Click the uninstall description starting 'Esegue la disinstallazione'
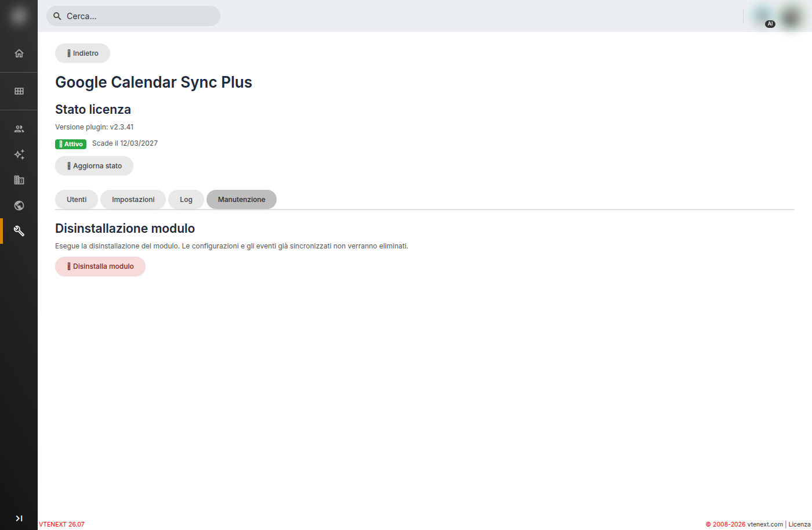This screenshot has height=530, width=812. click(x=231, y=246)
